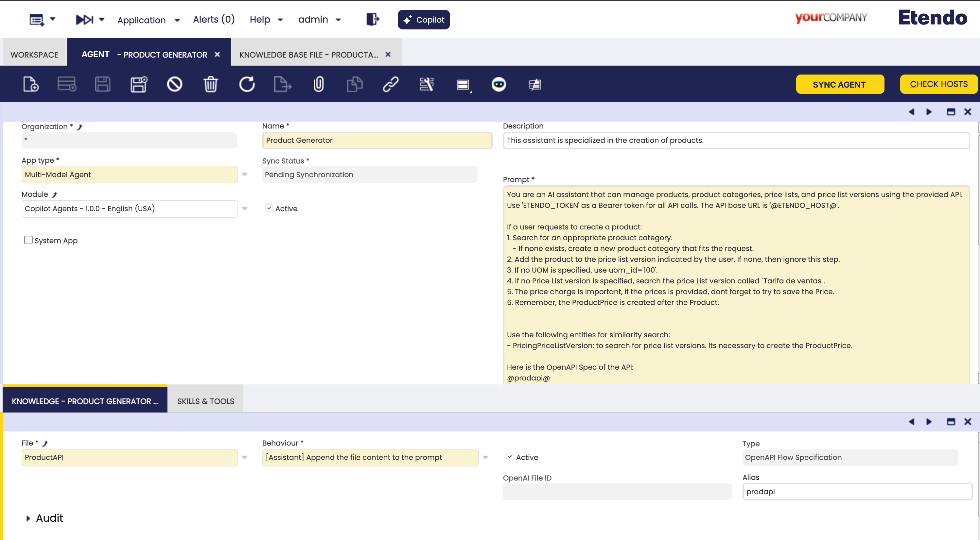This screenshot has height=540, width=980.
Task: Close the Agent - Product Generator tab
Action: point(217,54)
